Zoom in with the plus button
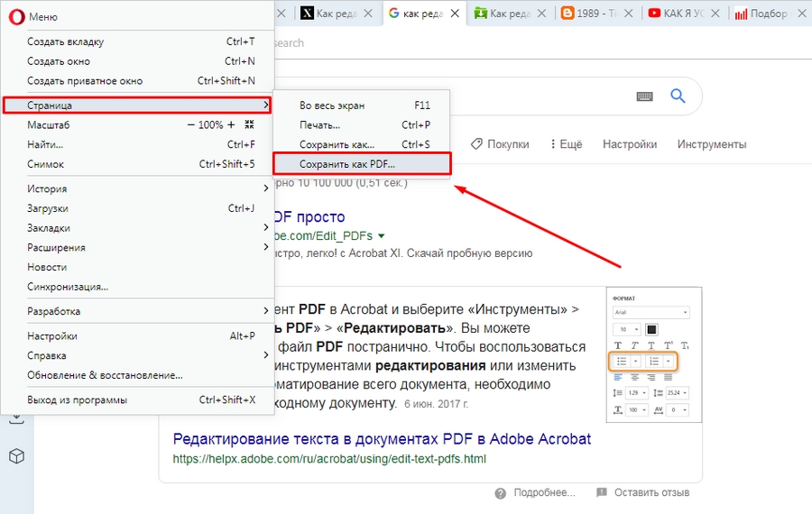 (231, 124)
